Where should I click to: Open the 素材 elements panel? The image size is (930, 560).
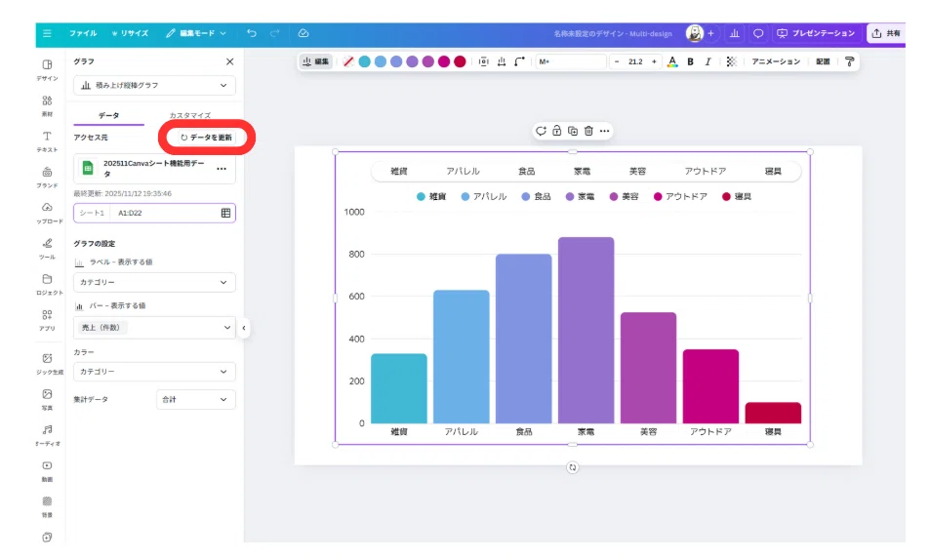coord(47,105)
